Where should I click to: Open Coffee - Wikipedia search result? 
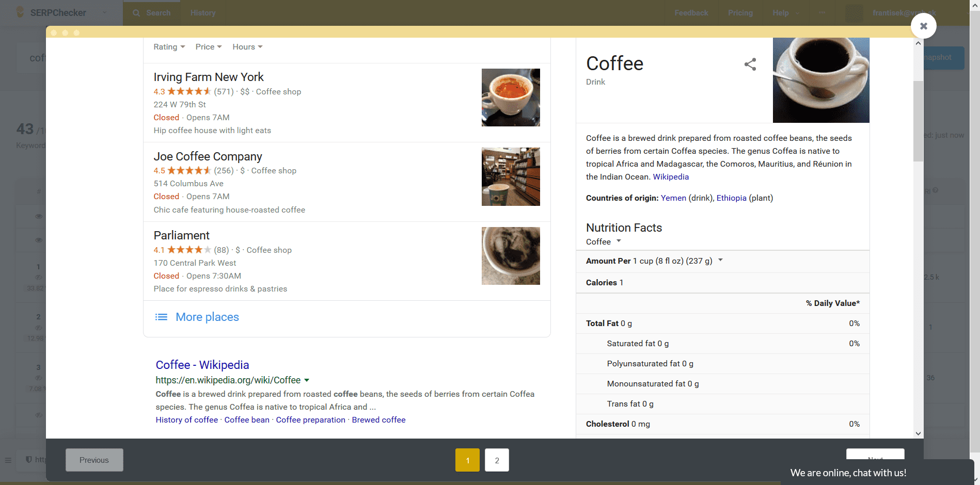pyautogui.click(x=202, y=365)
